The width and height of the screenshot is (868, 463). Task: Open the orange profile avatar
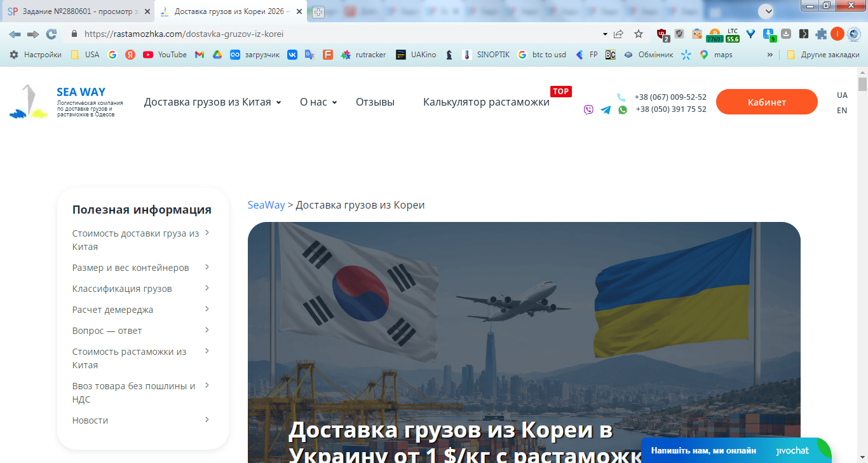click(837, 34)
